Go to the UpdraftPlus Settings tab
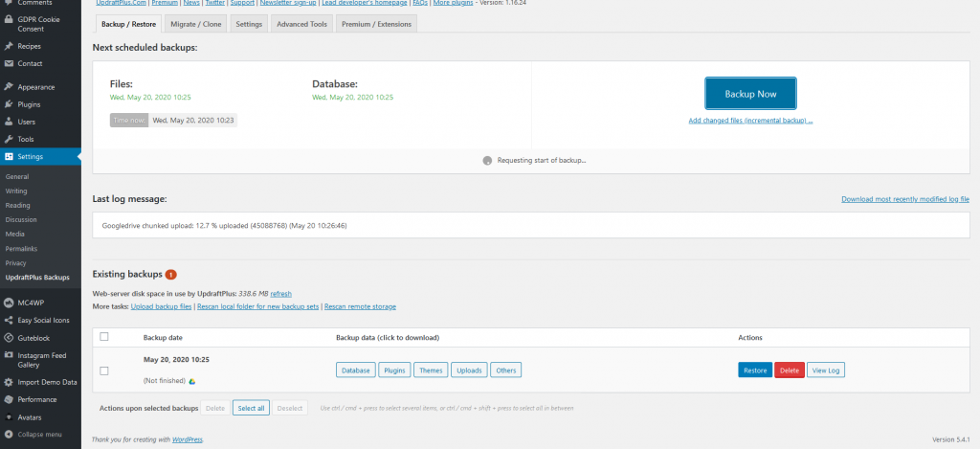This screenshot has width=980, height=449. coord(249,24)
